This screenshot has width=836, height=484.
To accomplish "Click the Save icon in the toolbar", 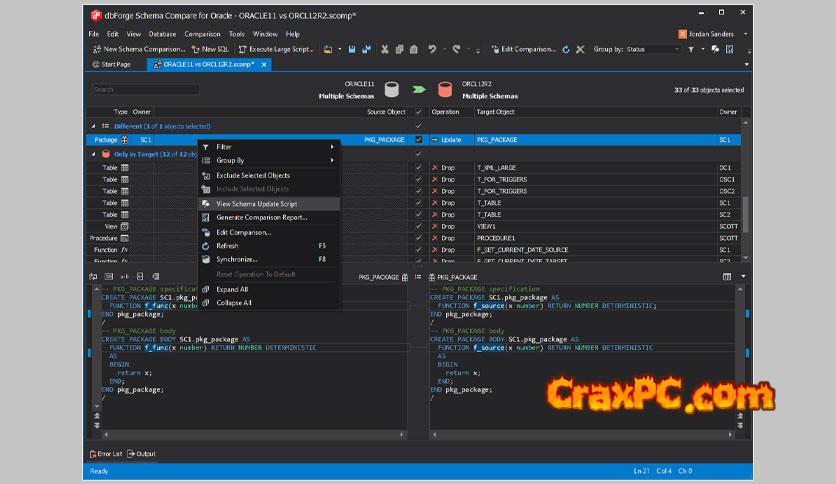I will 353,49.
